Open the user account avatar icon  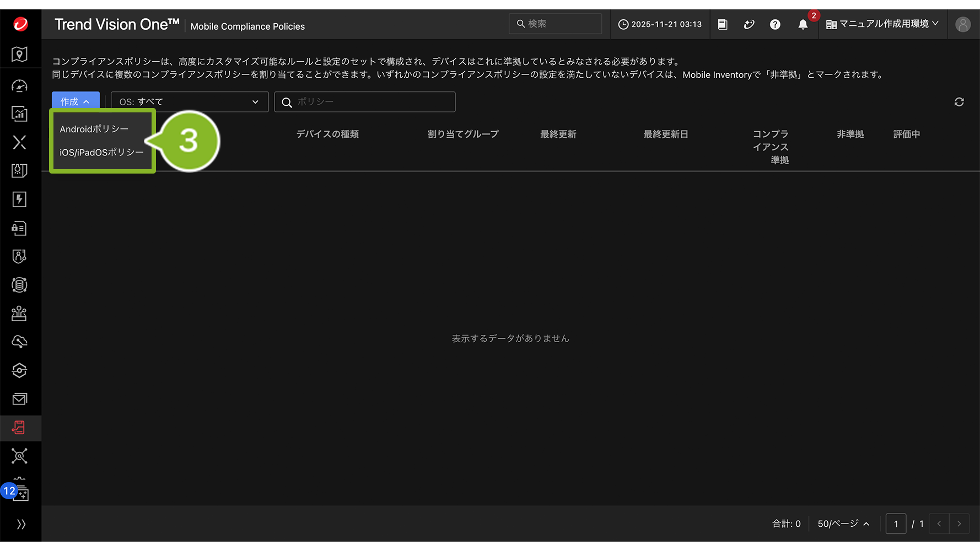[962, 24]
